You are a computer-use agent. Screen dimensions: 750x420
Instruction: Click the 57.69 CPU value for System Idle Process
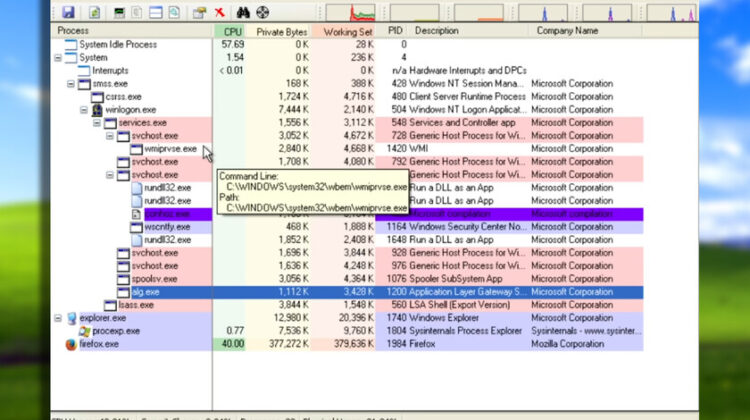coord(232,44)
